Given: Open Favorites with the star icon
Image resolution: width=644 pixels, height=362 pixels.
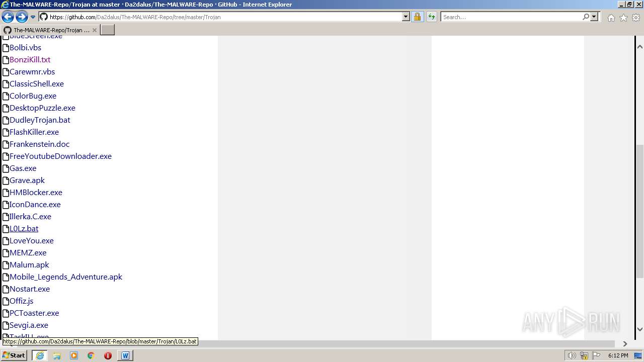Looking at the screenshot, I should pos(623,18).
